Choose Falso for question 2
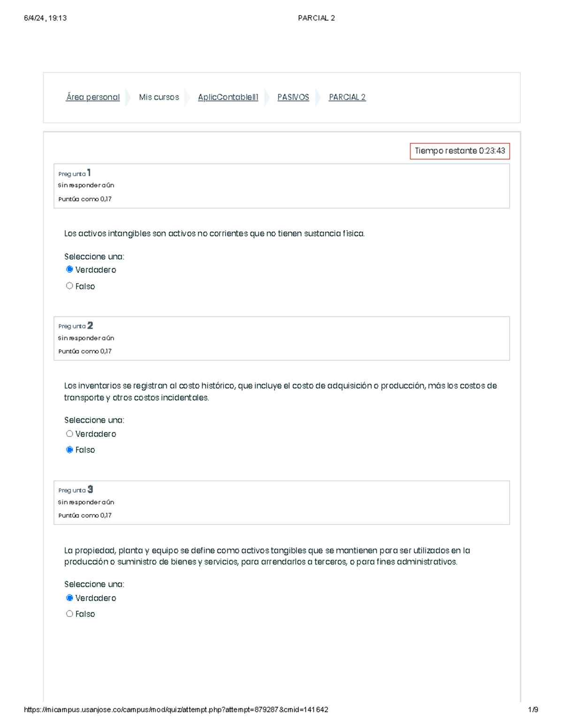The image size is (563, 728). (x=70, y=450)
